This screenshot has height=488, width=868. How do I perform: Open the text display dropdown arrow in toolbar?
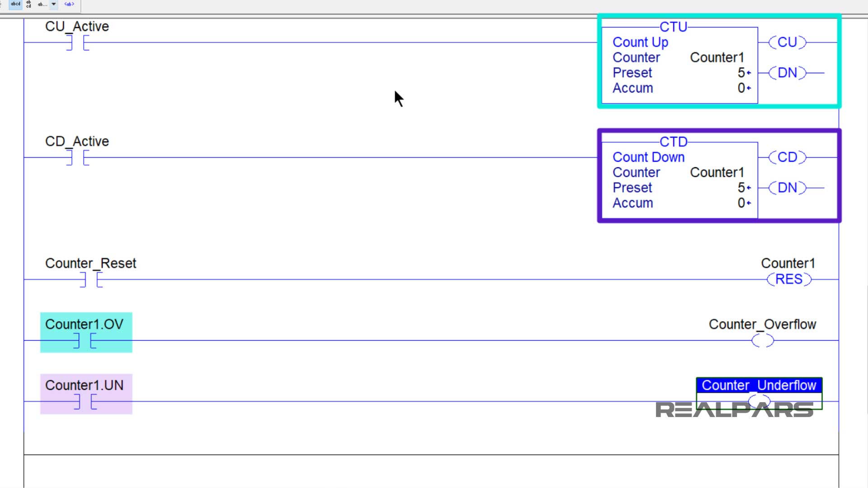pos(53,4)
